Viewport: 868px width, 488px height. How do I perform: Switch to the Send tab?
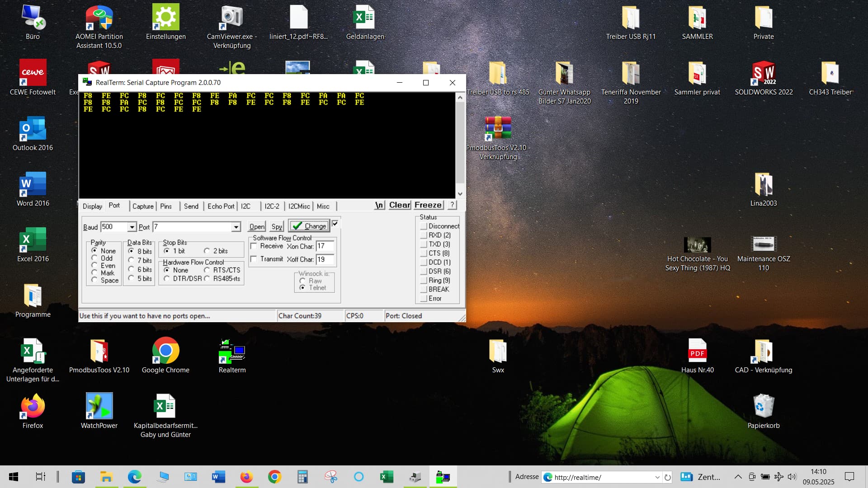coord(191,206)
